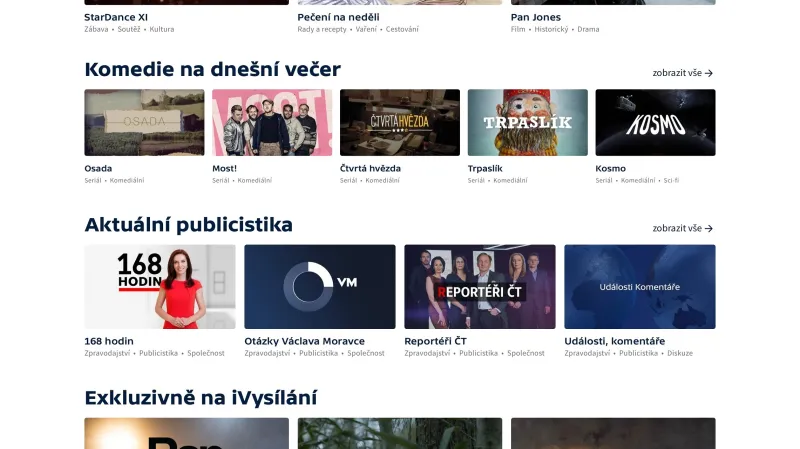Screen dimensions: 800x449
Task: Click the Exkluzivně na iVysílání heading
Action: (x=201, y=398)
